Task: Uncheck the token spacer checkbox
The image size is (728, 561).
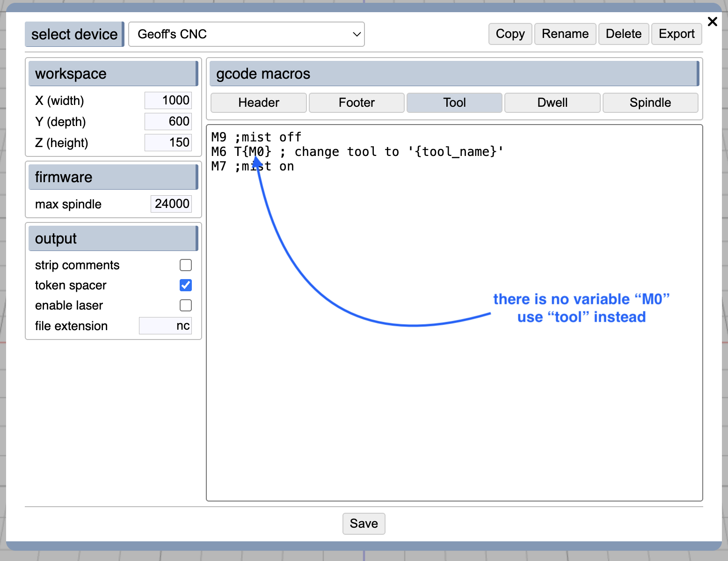Action: tap(186, 285)
